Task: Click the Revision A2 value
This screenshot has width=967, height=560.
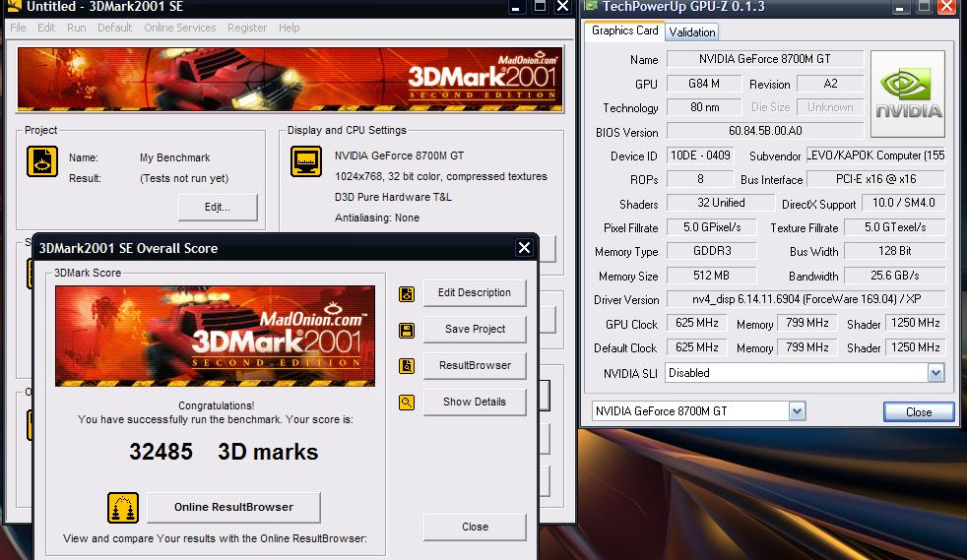Action: pyautogui.click(x=830, y=84)
